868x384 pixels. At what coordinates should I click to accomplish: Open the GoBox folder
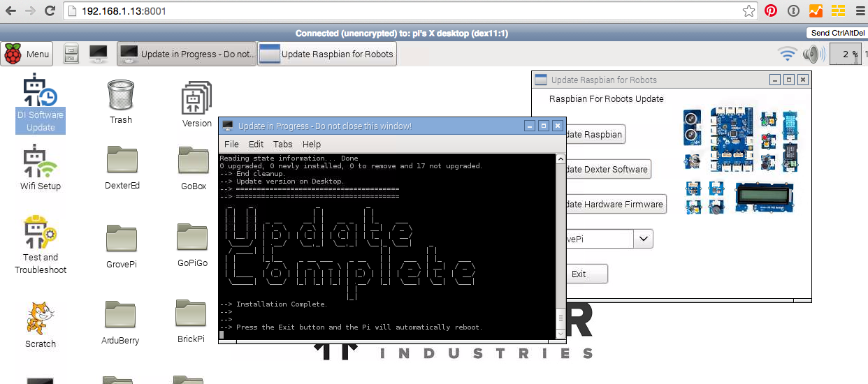click(x=194, y=168)
